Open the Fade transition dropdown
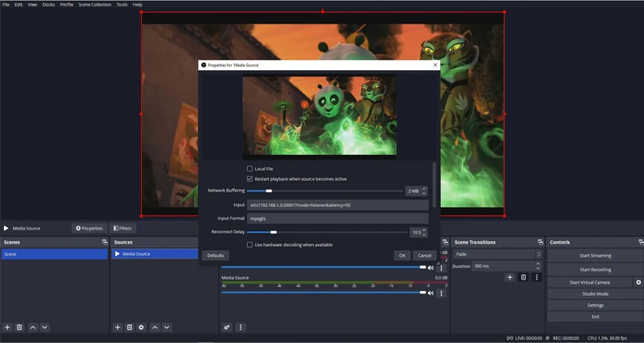 (497, 254)
